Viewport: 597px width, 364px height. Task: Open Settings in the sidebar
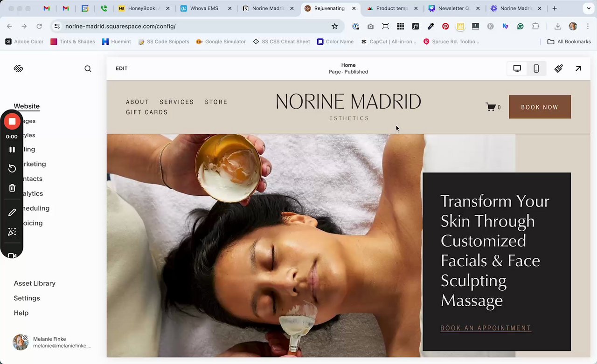click(x=27, y=298)
